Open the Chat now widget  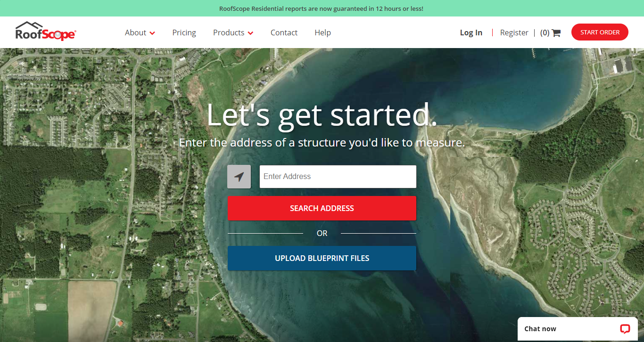tap(578, 329)
